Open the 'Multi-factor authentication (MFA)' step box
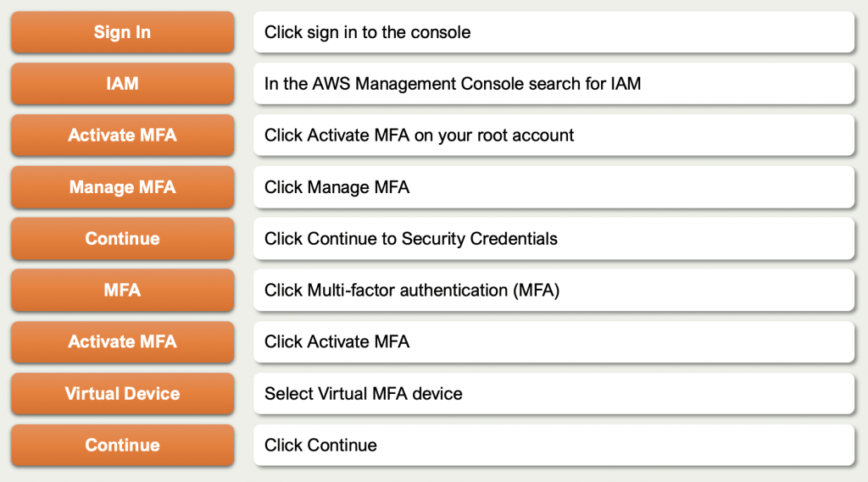Image resolution: width=868 pixels, height=482 pixels. (x=554, y=291)
